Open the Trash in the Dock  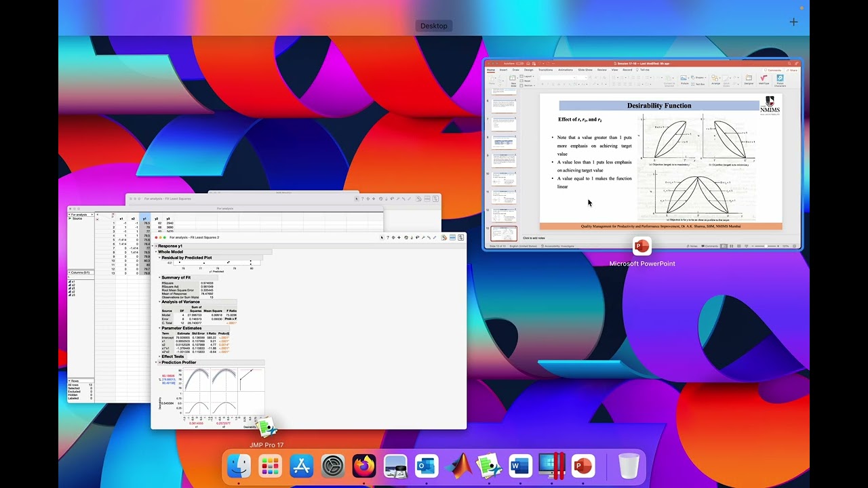(629, 466)
